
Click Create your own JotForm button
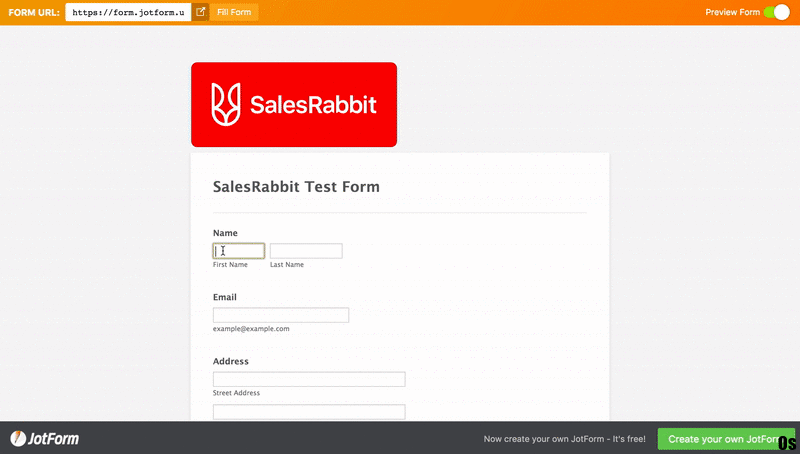click(726, 439)
